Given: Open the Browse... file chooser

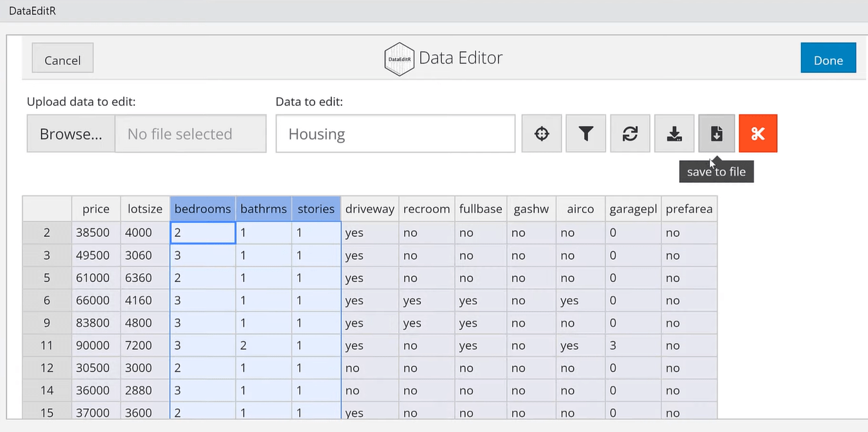Looking at the screenshot, I should [71, 134].
